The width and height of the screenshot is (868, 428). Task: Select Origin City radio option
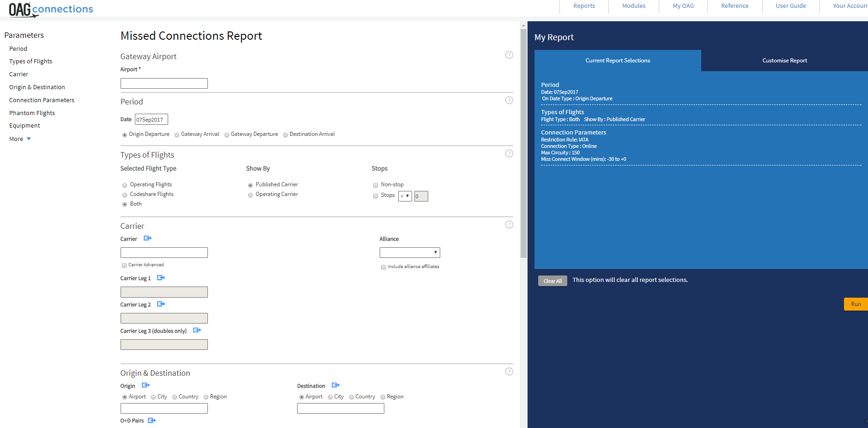click(x=153, y=397)
